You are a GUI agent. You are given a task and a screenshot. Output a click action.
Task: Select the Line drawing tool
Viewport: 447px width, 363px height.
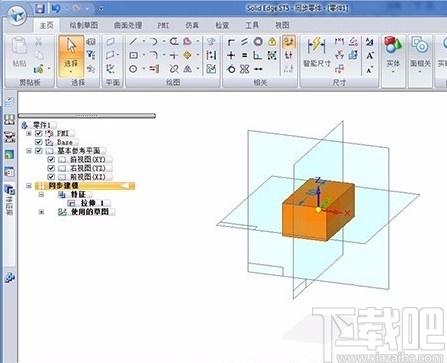click(x=133, y=41)
